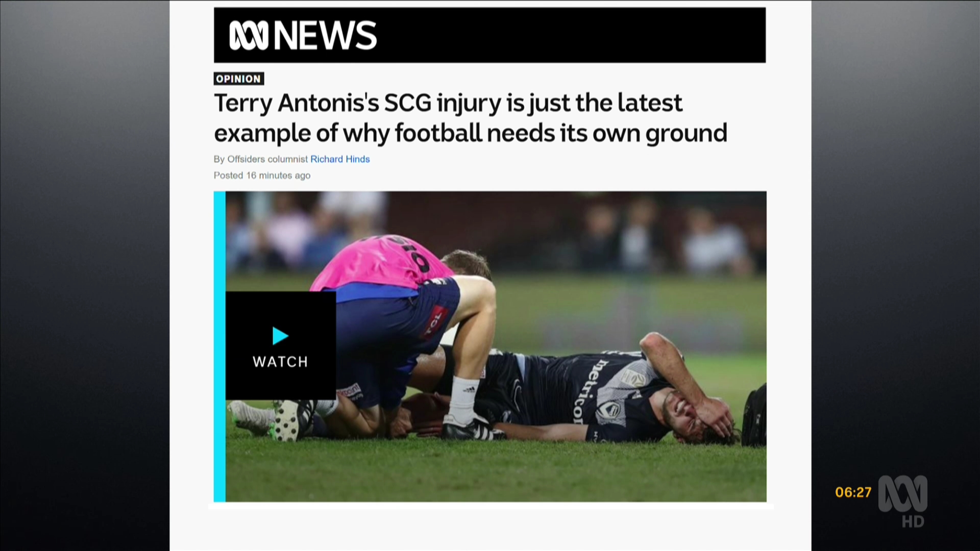Click the OPINION category tag

pyautogui.click(x=238, y=79)
